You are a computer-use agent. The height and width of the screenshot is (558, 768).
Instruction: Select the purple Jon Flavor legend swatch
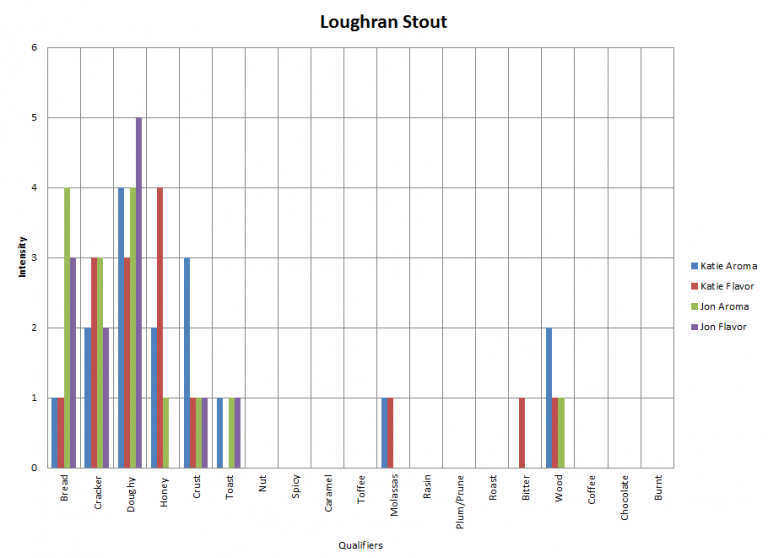[x=692, y=326]
